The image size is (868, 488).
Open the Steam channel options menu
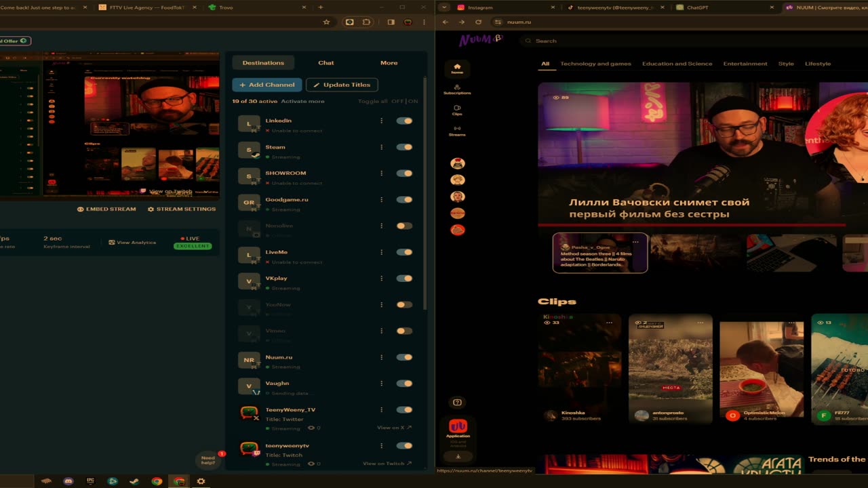click(382, 147)
